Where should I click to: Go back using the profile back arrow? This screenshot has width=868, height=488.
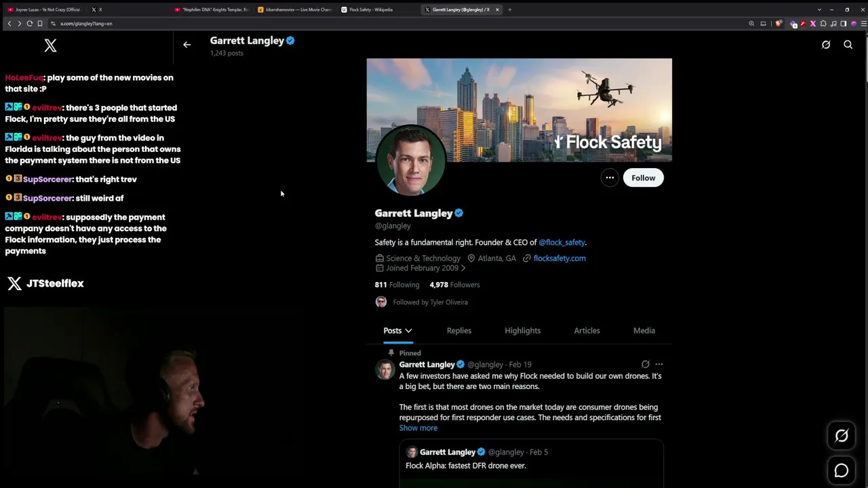point(186,45)
